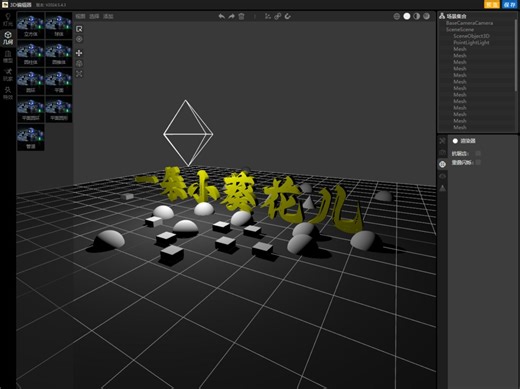Open the 模型 model sidebar tab

pyautogui.click(x=8, y=56)
